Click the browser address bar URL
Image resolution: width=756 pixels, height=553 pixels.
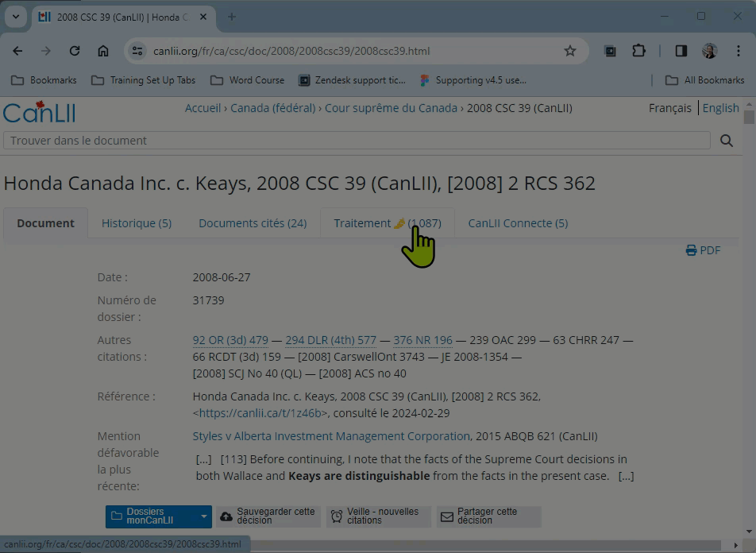[x=291, y=51]
